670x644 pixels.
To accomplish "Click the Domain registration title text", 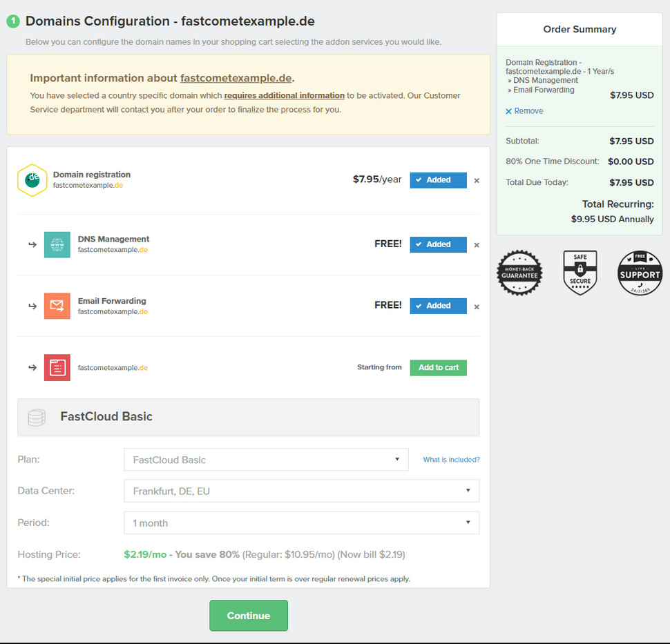I will pos(92,175).
